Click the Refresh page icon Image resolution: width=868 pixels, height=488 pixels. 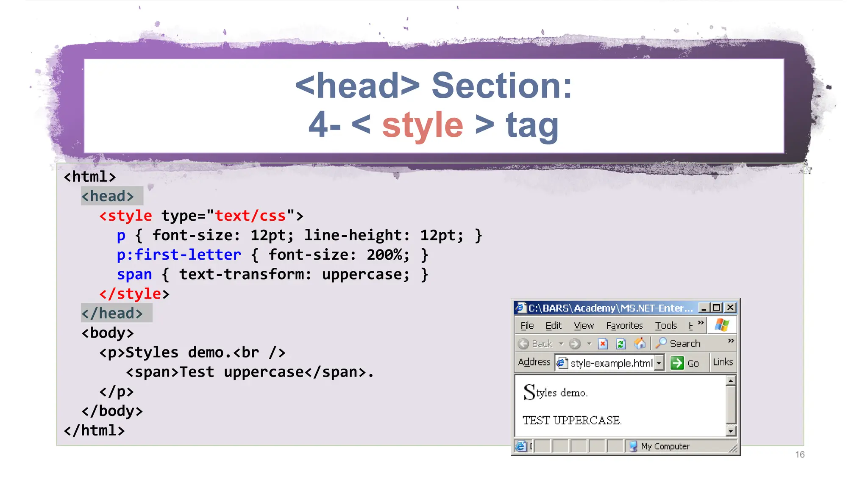(x=621, y=344)
